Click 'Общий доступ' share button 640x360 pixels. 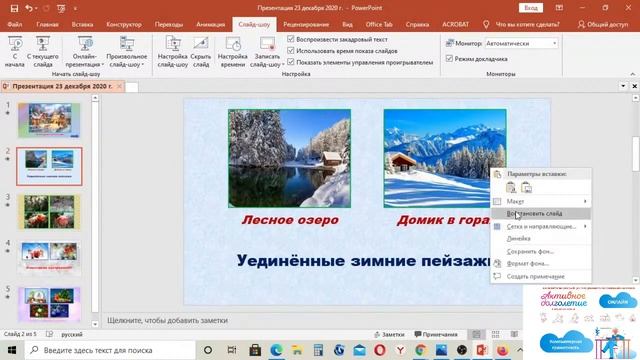603,24
